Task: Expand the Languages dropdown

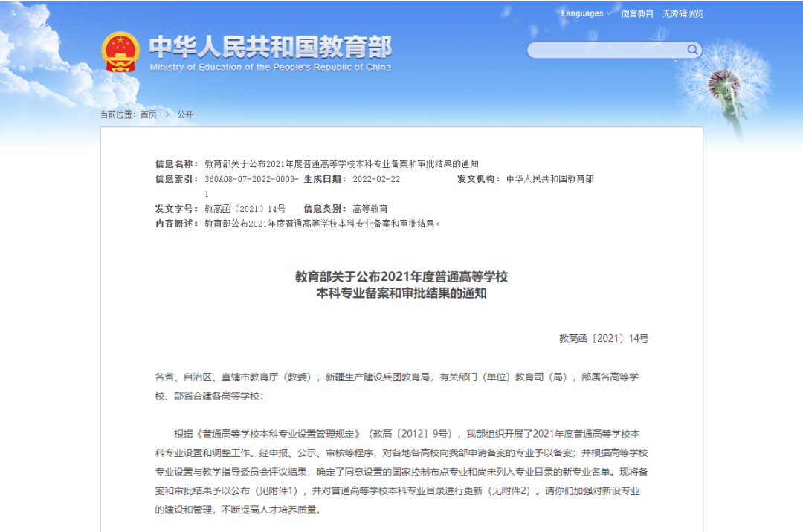Action: click(x=582, y=13)
